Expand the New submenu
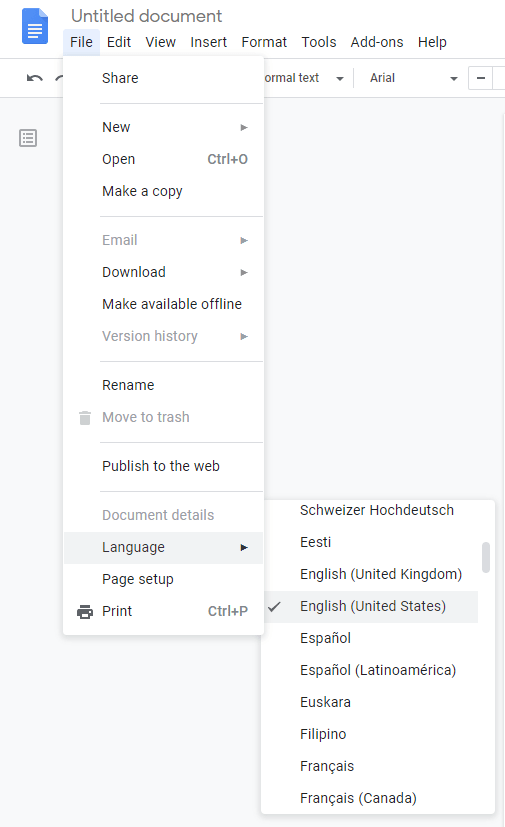505x827 pixels. pos(163,127)
